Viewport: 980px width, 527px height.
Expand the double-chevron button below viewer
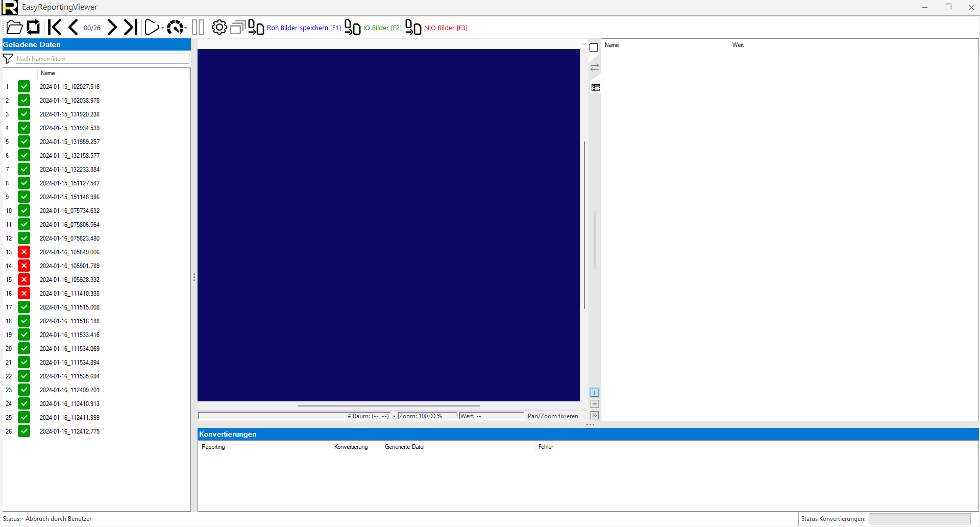click(x=595, y=415)
